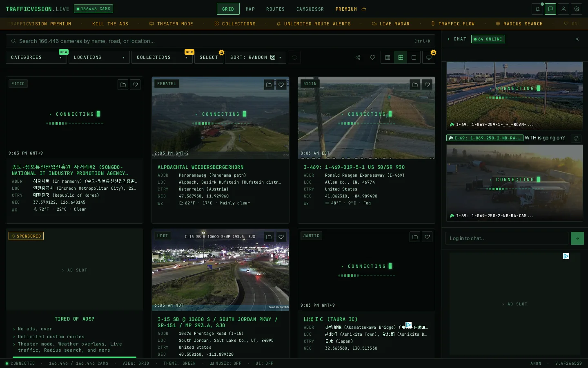Open the Categories dropdown

pos(36,57)
